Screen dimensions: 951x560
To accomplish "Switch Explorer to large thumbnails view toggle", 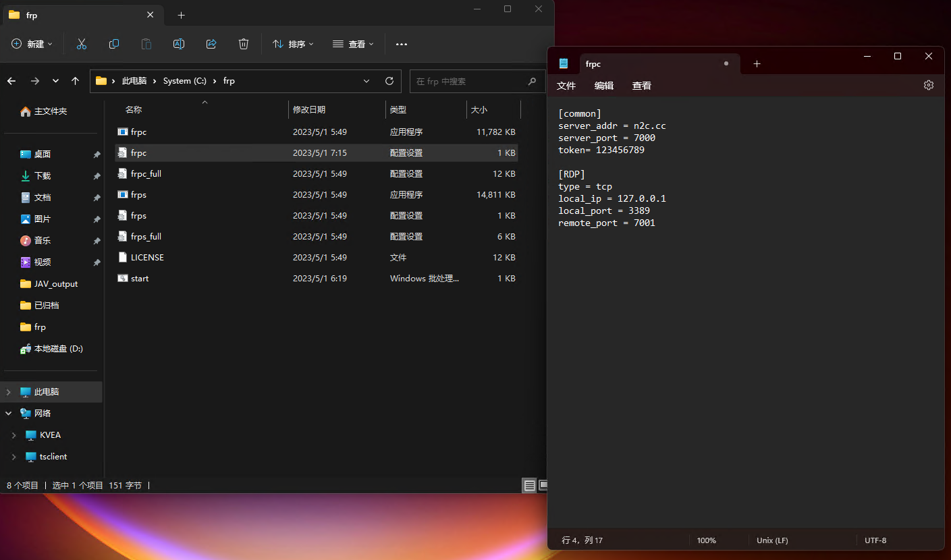I will 544,485.
